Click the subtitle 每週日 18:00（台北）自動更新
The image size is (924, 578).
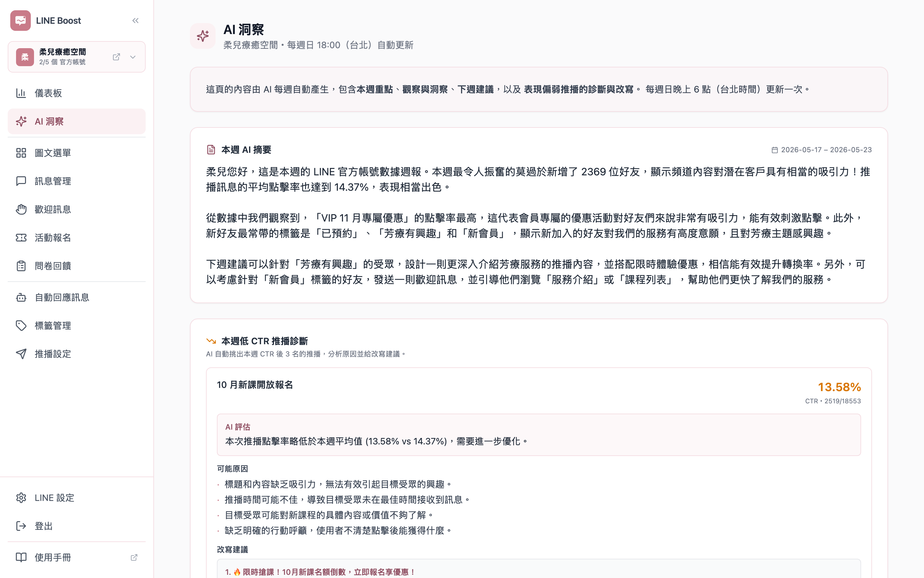(x=350, y=45)
